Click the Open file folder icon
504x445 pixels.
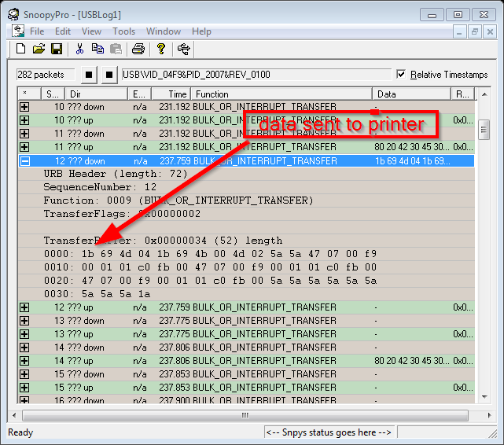39,49
